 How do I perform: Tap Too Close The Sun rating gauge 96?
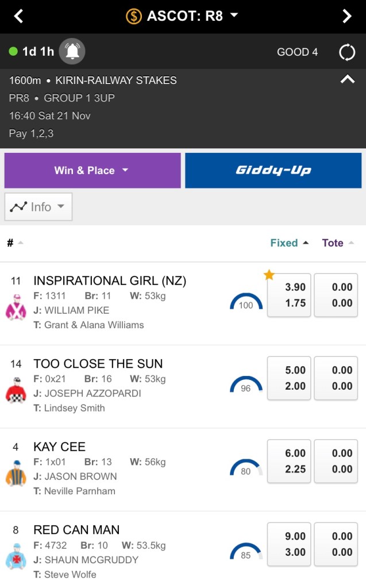(x=246, y=385)
